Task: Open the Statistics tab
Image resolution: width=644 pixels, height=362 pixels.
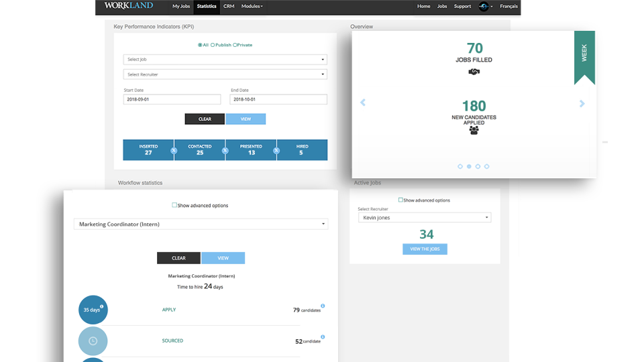Action: coord(207,6)
